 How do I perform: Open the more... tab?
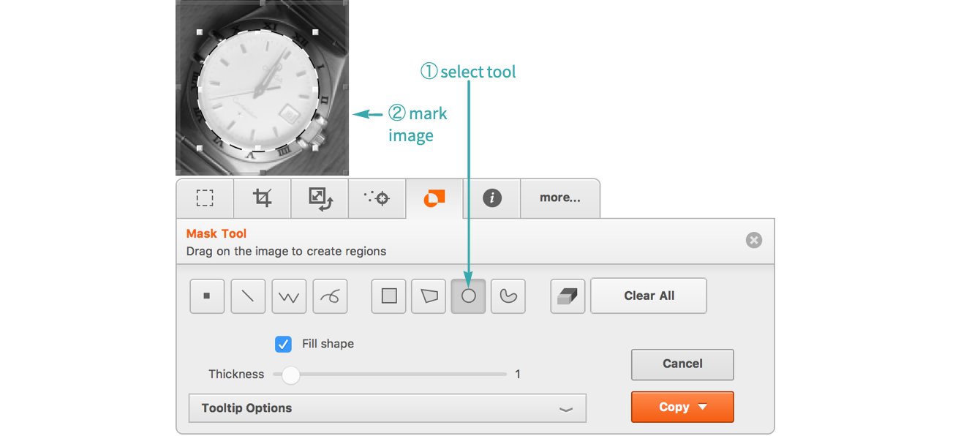coord(559,198)
